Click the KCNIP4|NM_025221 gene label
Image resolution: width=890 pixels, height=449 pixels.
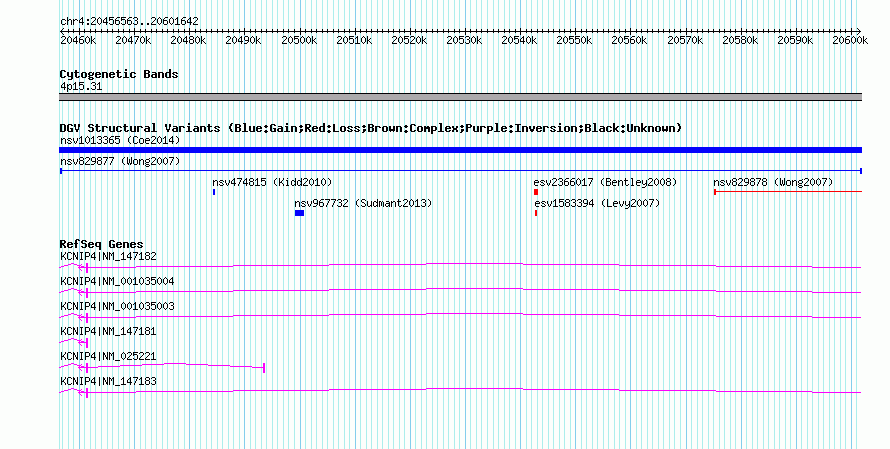click(x=108, y=356)
